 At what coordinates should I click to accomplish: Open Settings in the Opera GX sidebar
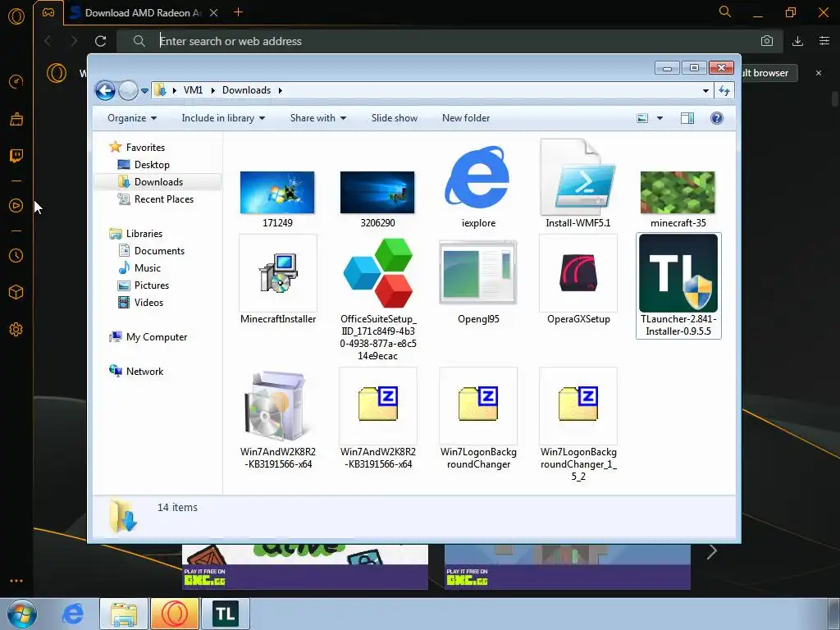16,330
